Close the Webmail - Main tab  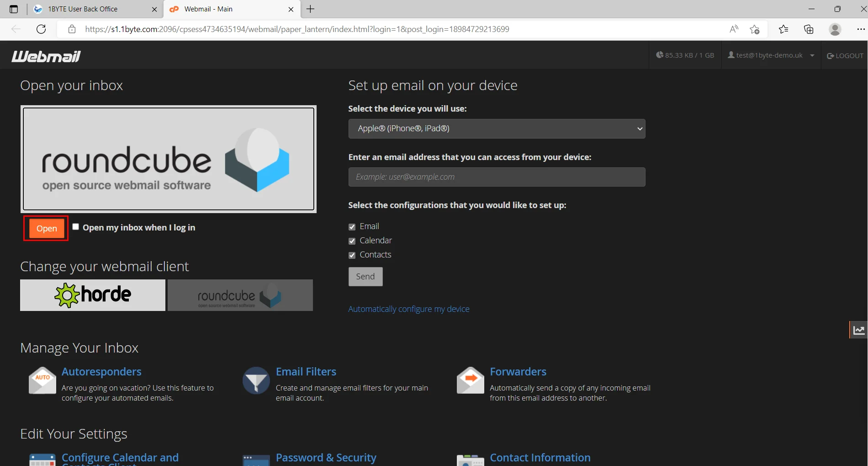291,9
